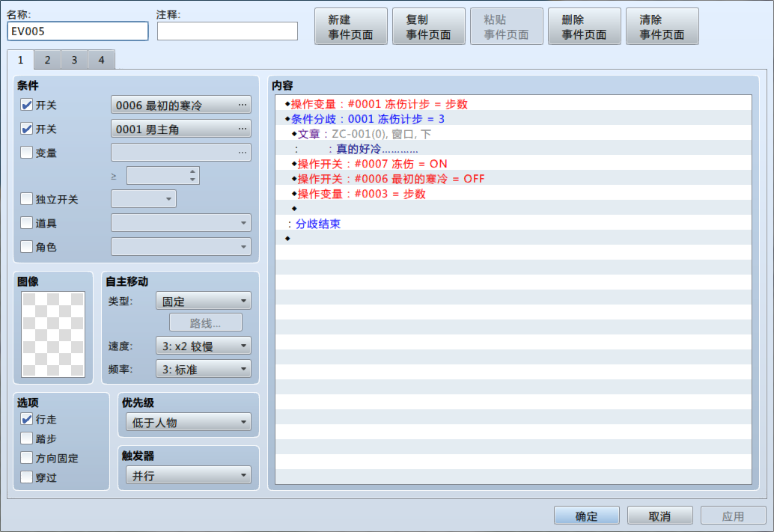The height and width of the screenshot is (532, 774).
Task: Switch to event page tab 4
Action: 101,60
